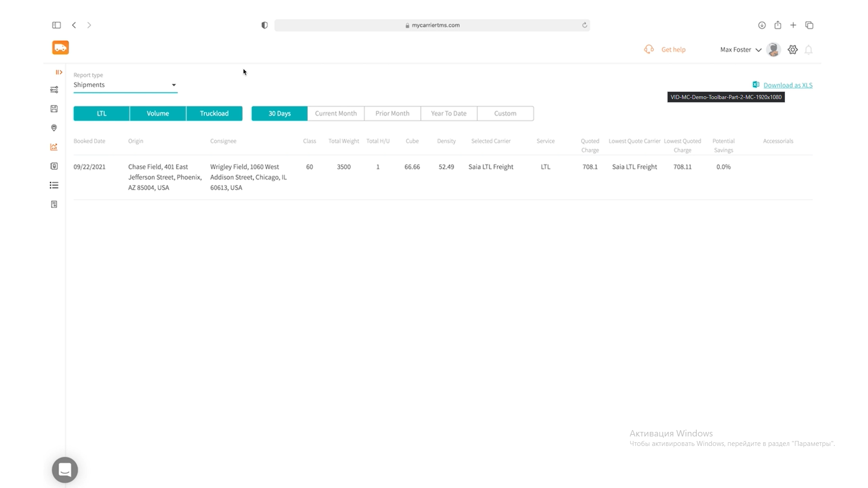Expand the Max Foster user menu

click(741, 49)
